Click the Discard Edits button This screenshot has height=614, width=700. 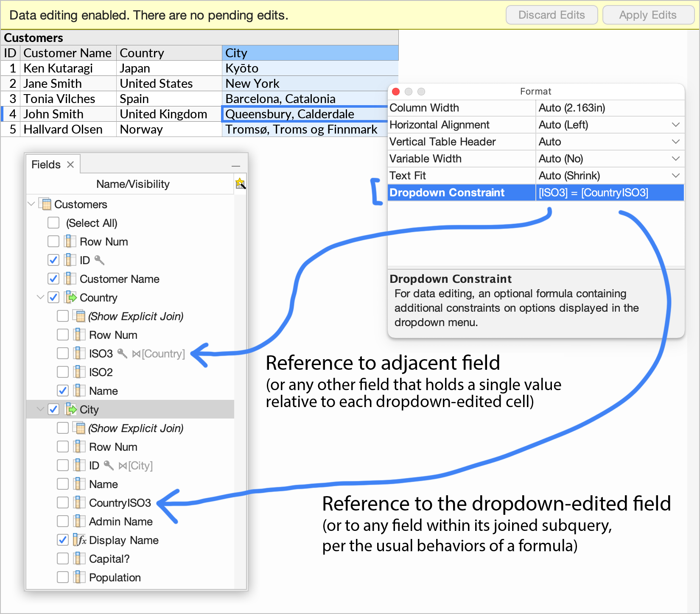point(552,15)
